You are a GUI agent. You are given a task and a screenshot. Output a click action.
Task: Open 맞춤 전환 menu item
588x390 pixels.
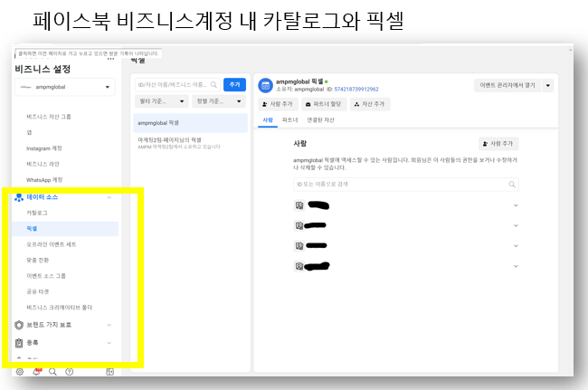pos(37,261)
